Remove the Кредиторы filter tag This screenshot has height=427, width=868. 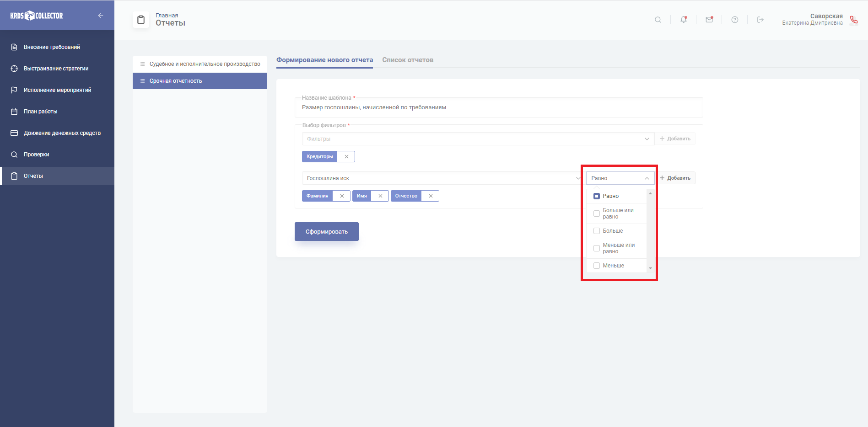coord(346,157)
